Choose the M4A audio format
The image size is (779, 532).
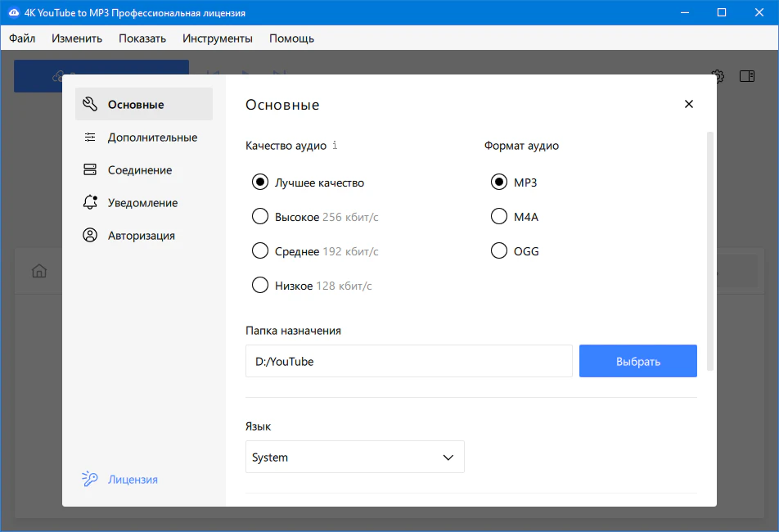(x=498, y=217)
